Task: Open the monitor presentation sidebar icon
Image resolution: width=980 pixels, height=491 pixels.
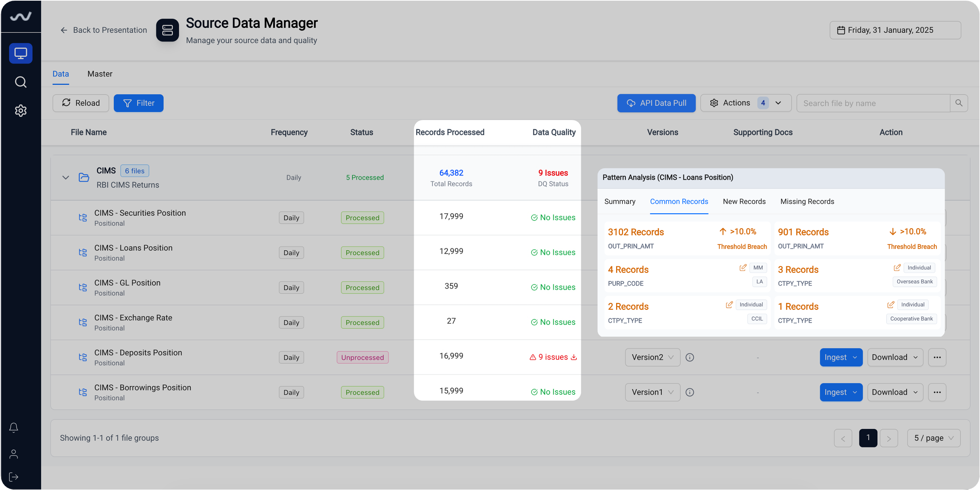Action: pos(21,53)
